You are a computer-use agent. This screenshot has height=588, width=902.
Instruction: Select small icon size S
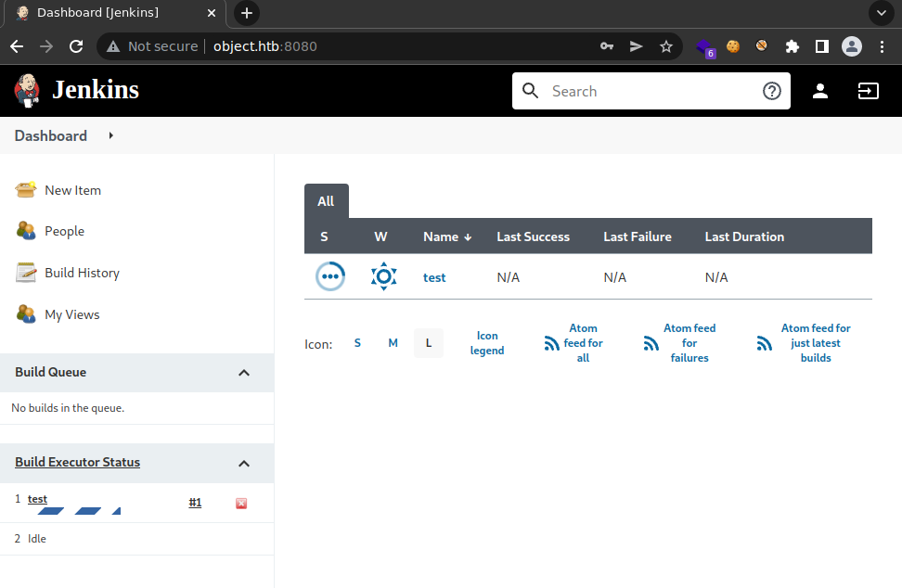click(357, 343)
